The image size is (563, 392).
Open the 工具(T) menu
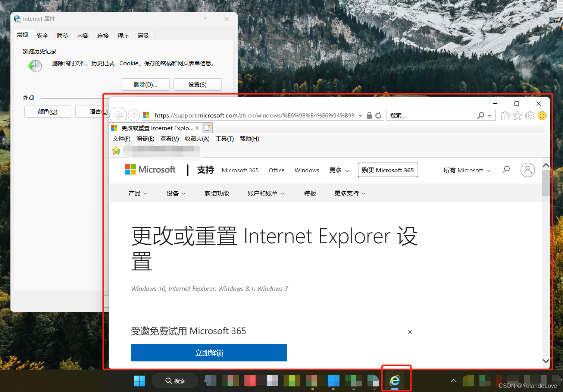pyautogui.click(x=225, y=139)
